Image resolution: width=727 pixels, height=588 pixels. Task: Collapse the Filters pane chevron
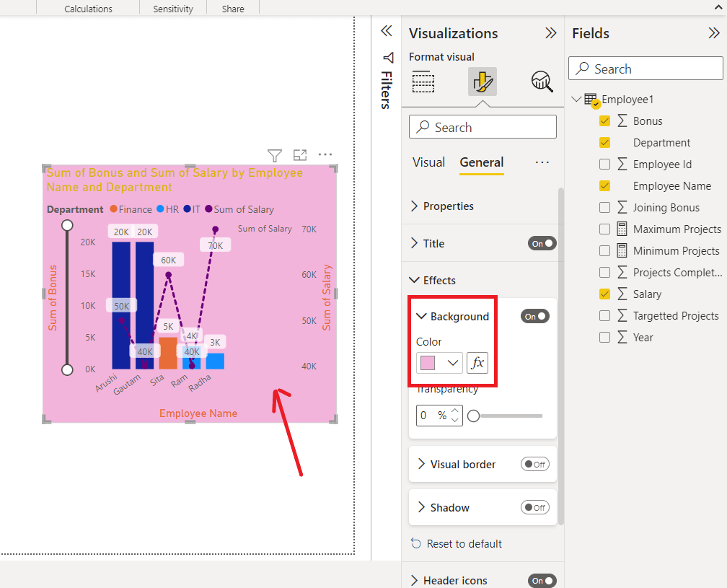click(x=387, y=31)
